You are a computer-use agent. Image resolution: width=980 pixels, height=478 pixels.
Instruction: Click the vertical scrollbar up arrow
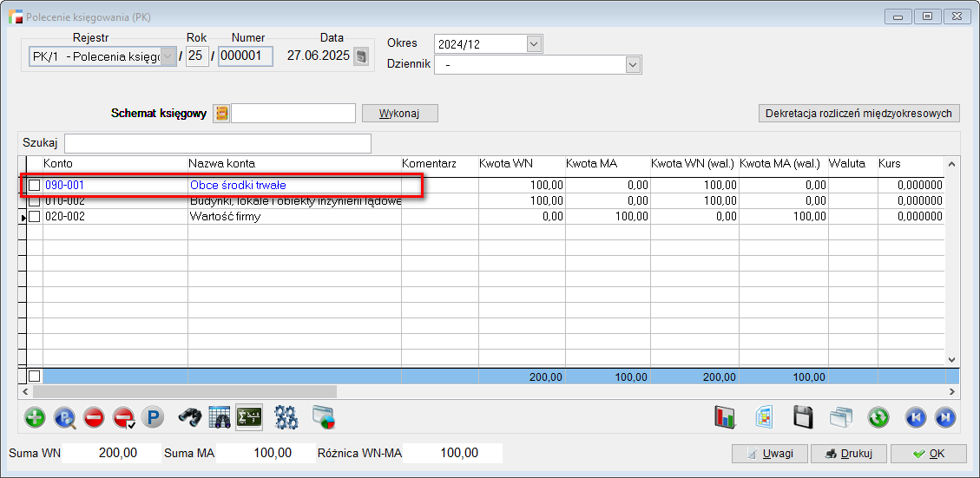click(x=952, y=164)
